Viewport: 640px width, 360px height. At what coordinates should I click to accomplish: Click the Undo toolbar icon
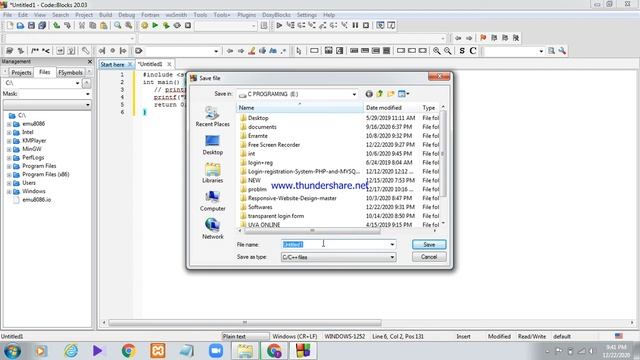coord(57,26)
